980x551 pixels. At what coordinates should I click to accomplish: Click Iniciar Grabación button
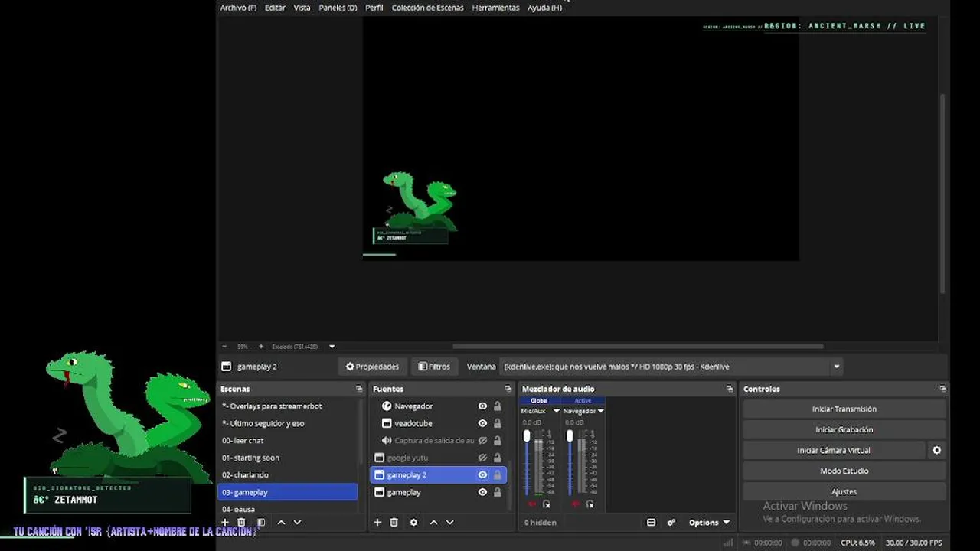[x=844, y=429]
